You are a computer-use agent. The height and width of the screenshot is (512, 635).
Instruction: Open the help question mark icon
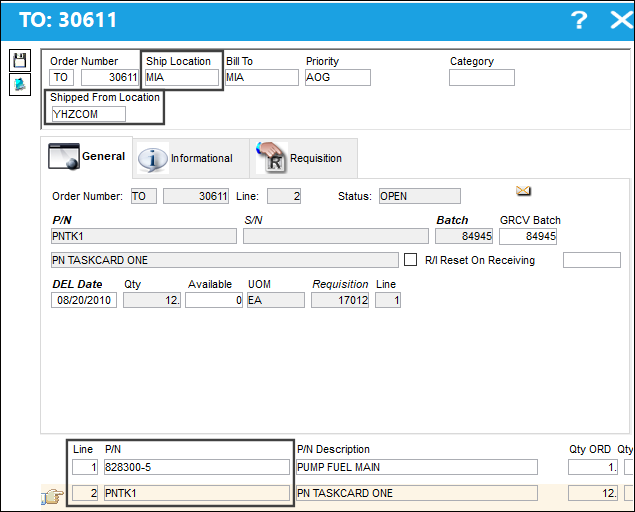click(x=579, y=19)
